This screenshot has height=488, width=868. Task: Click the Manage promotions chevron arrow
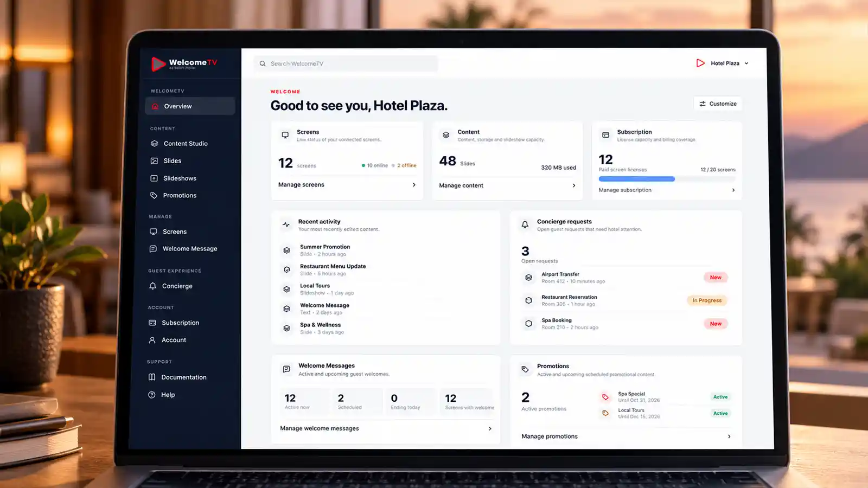729,436
